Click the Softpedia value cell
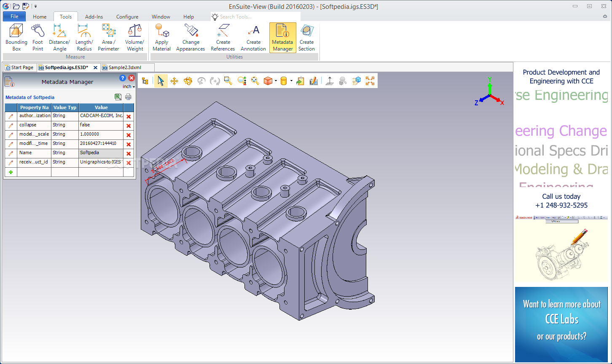The image size is (612, 364). (x=101, y=153)
